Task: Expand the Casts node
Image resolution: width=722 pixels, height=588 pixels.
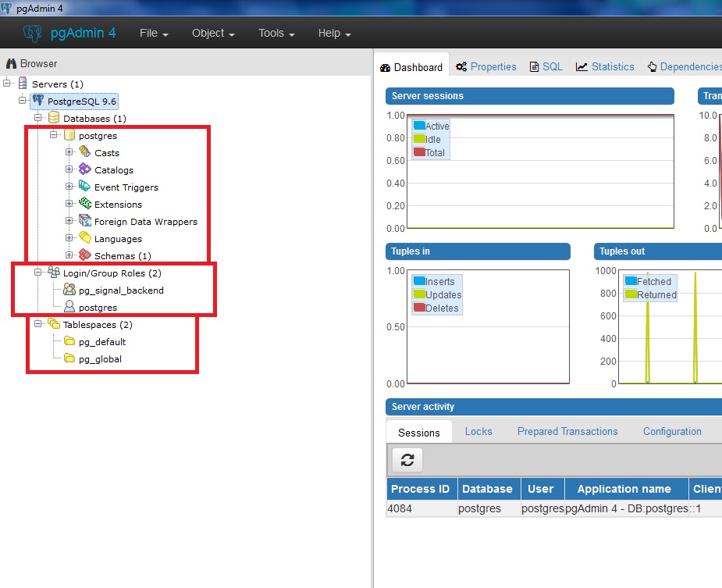Action: coord(69,151)
